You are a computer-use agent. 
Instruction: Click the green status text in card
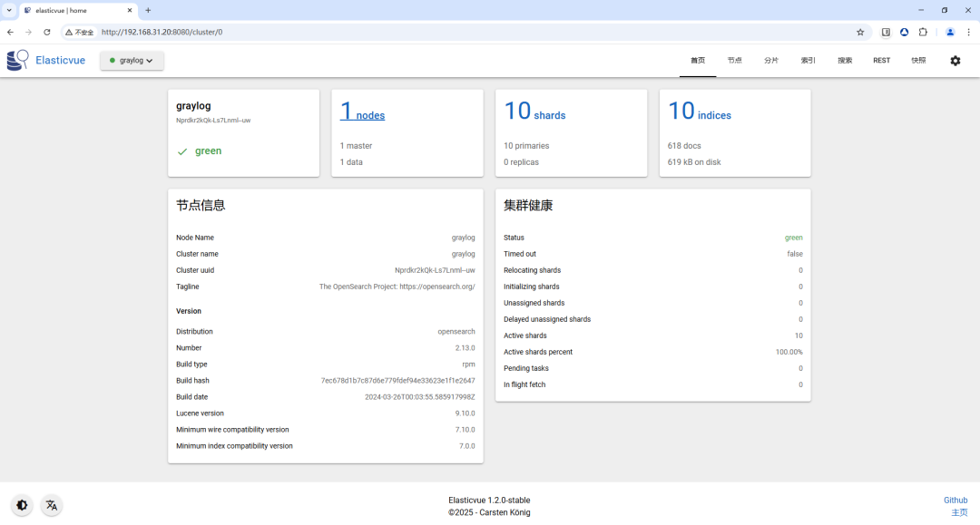[x=208, y=151]
